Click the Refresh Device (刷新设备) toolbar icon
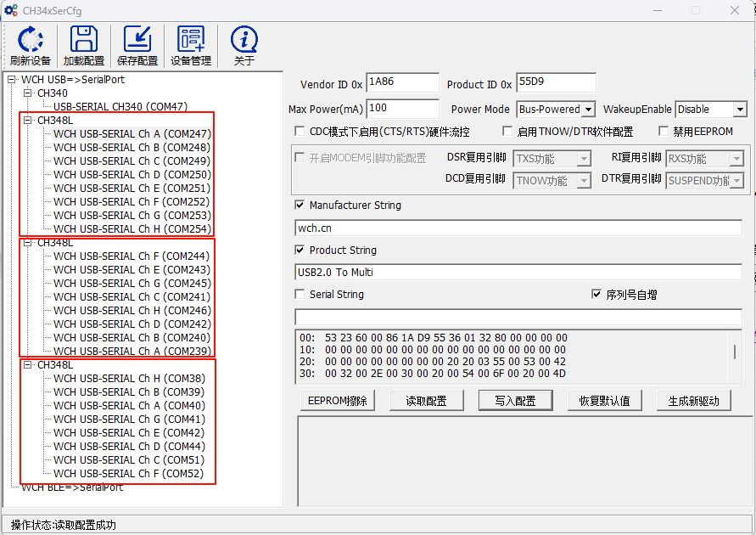 (31, 39)
